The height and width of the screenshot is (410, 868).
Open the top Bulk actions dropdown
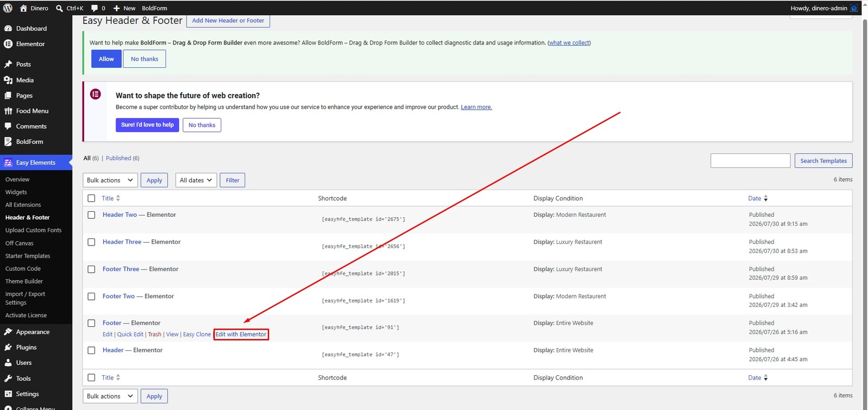pos(110,180)
